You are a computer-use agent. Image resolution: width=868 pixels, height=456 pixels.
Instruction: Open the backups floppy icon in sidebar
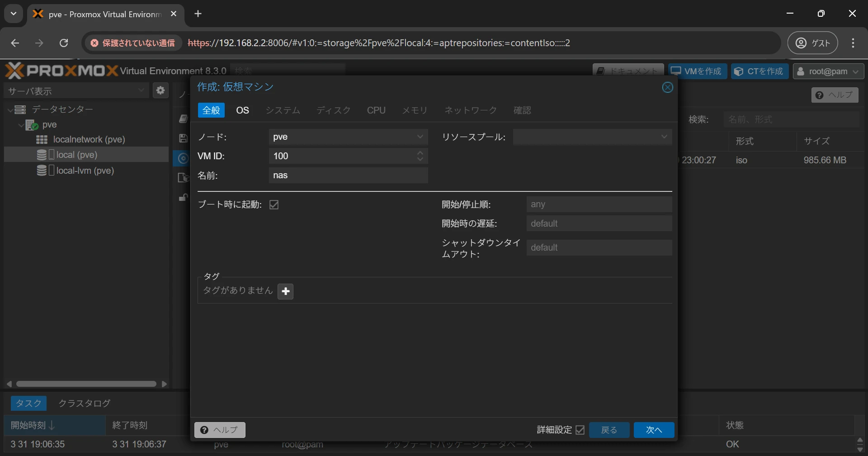[x=183, y=138]
